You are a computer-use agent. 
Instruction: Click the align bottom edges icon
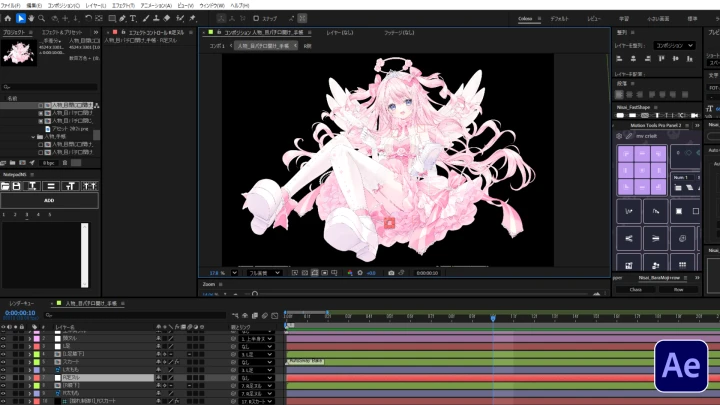tap(690, 58)
